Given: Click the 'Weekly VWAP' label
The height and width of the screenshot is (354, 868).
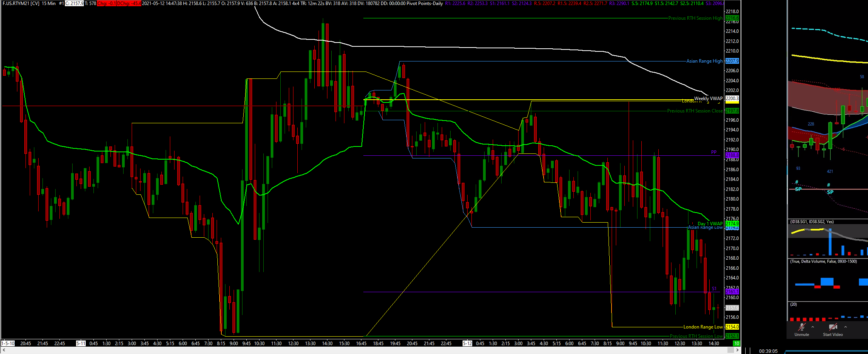Looking at the screenshot, I should pos(708,98).
